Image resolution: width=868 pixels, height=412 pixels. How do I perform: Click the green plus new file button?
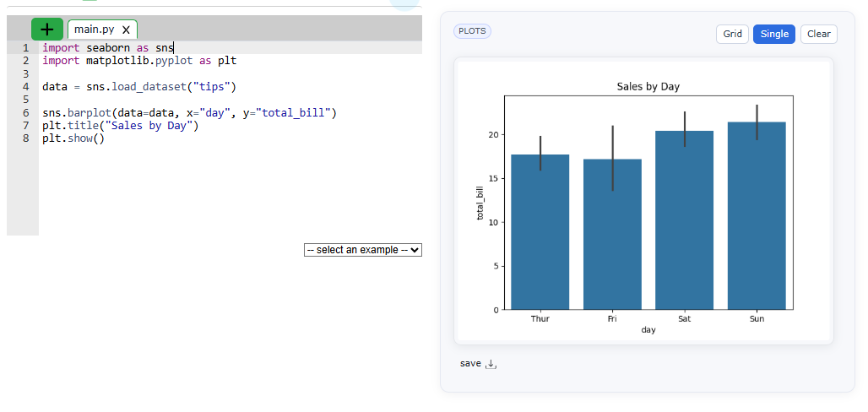(x=47, y=30)
